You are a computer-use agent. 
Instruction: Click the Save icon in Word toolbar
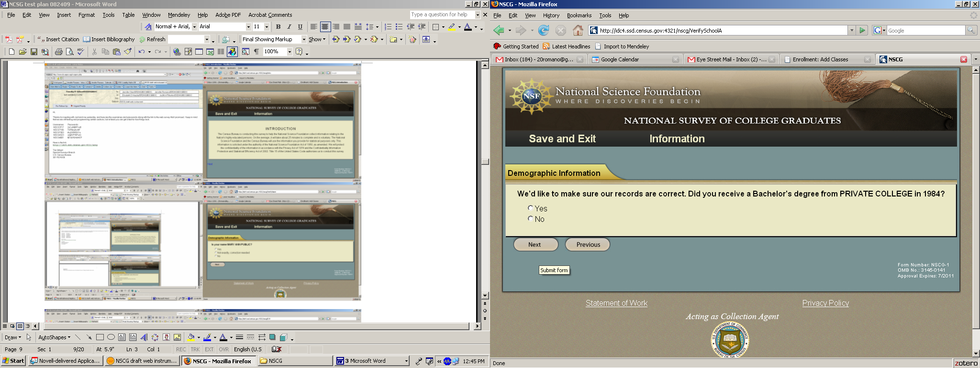click(34, 52)
